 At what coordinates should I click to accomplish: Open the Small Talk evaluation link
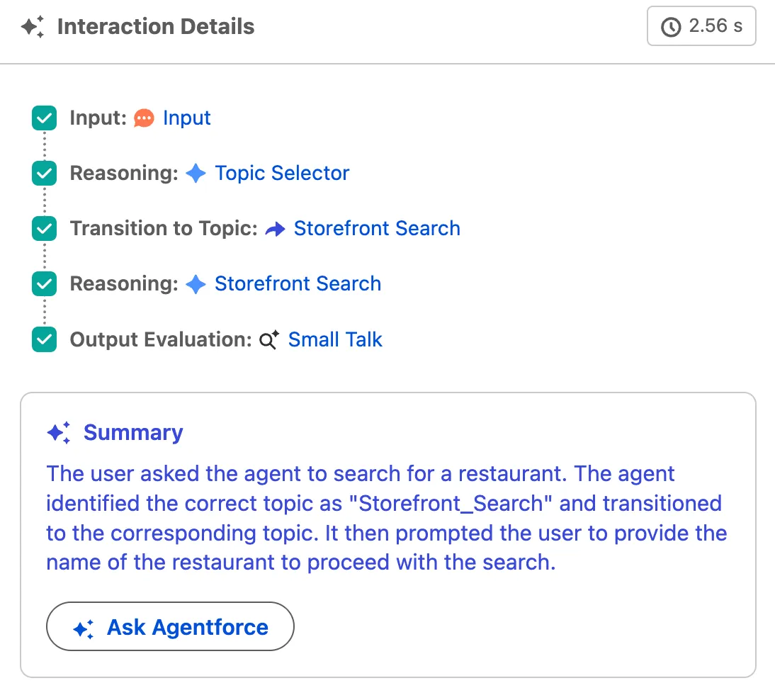click(x=335, y=339)
